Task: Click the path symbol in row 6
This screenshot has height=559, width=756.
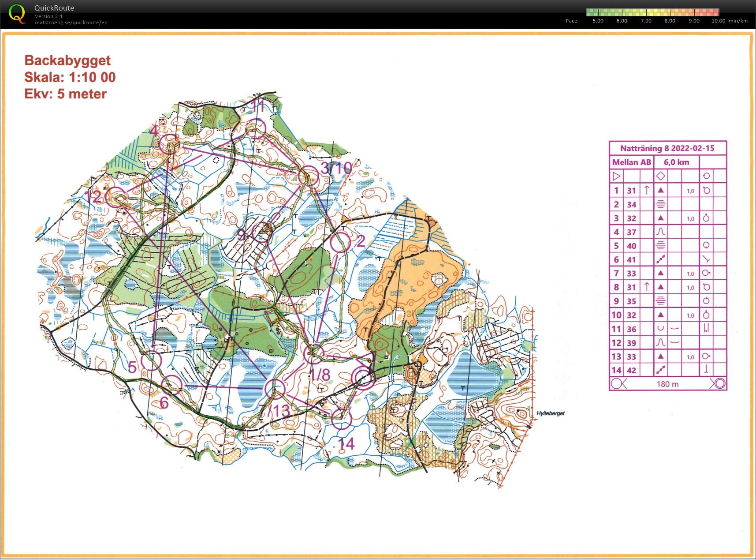Action: coord(660,259)
